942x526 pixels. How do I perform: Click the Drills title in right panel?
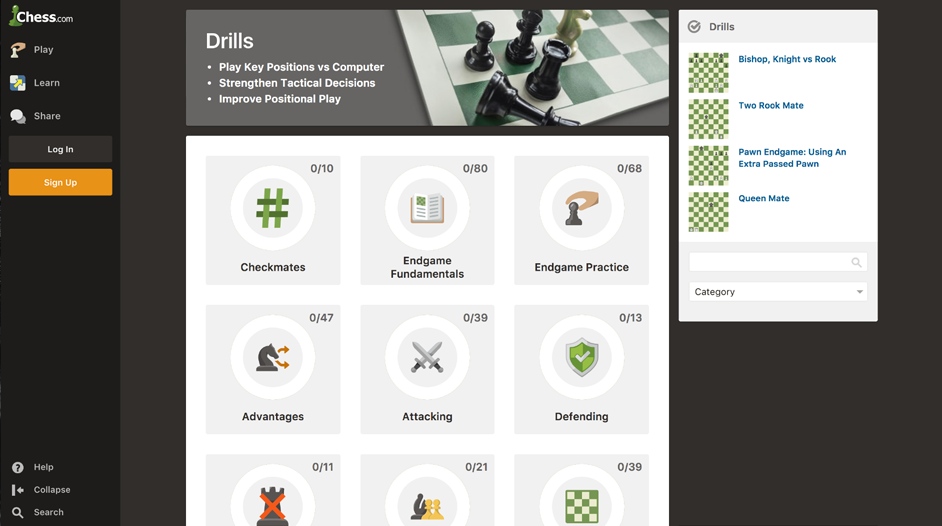point(722,26)
